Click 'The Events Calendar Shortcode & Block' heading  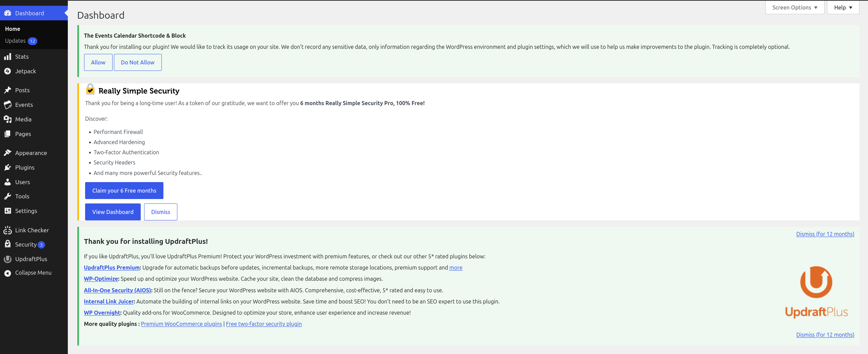coord(135,36)
